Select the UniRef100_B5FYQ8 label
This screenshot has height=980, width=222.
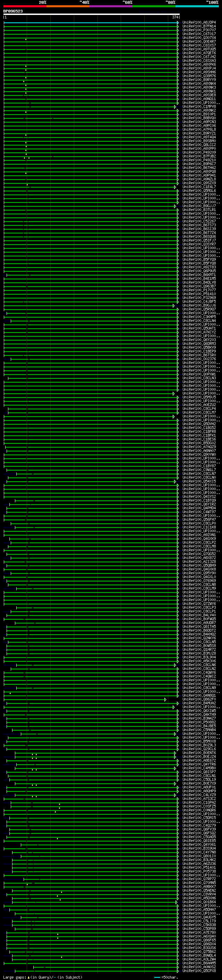pyautogui.click(x=199, y=263)
